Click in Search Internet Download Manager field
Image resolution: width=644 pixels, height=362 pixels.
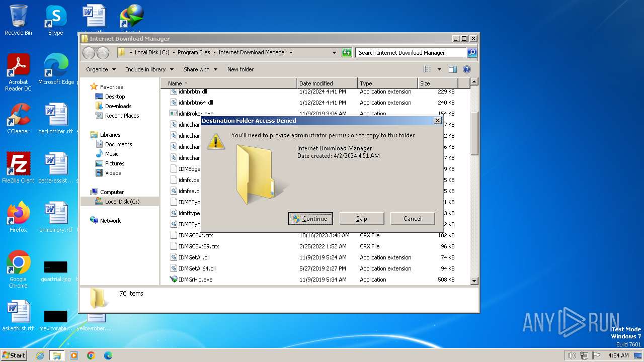pyautogui.click(x=411, y=53)
